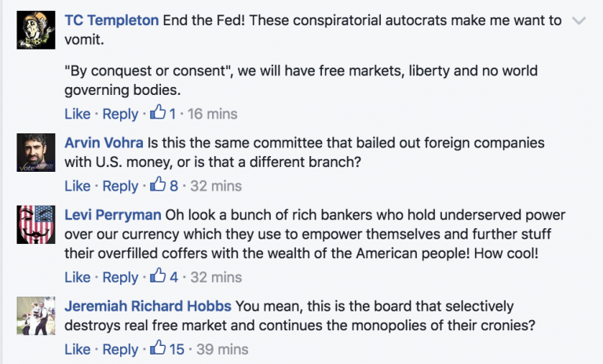The image size is (603, 364).
Task: Expand options chevron on TC Templeton's comment
Action: click(579, 21)
